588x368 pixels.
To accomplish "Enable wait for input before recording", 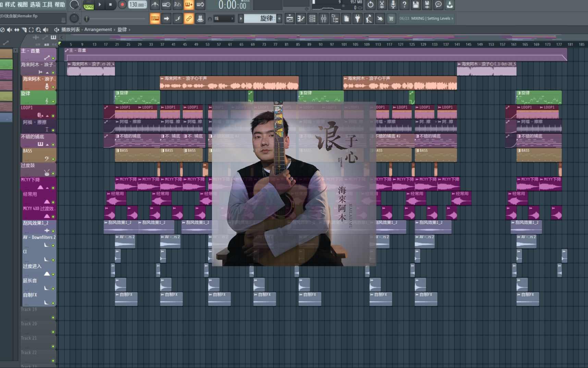I will pos(166,5).
